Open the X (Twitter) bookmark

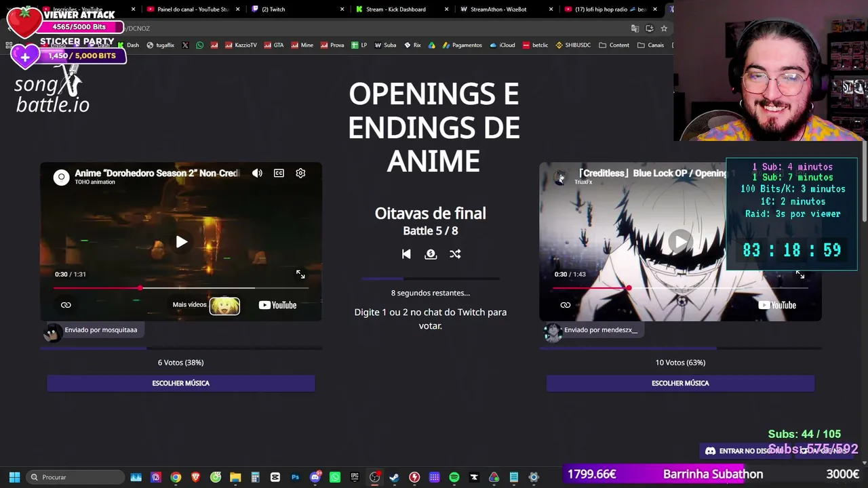185,45
